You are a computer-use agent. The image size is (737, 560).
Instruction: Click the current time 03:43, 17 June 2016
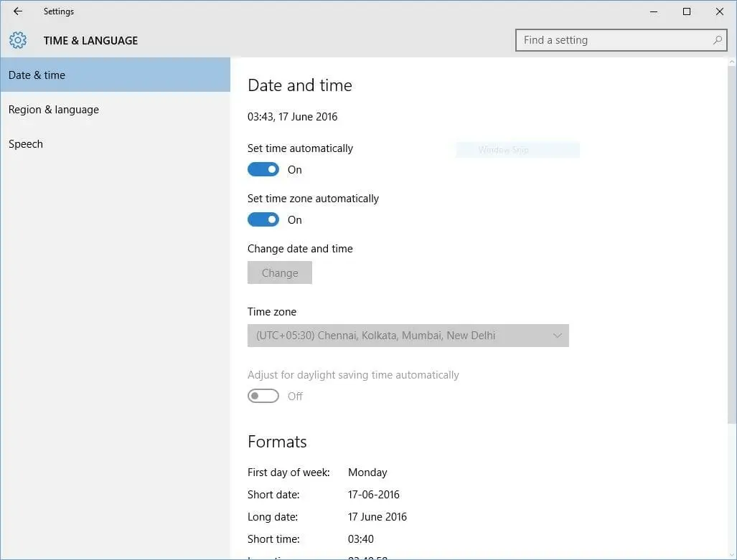[x=292, y=116]
